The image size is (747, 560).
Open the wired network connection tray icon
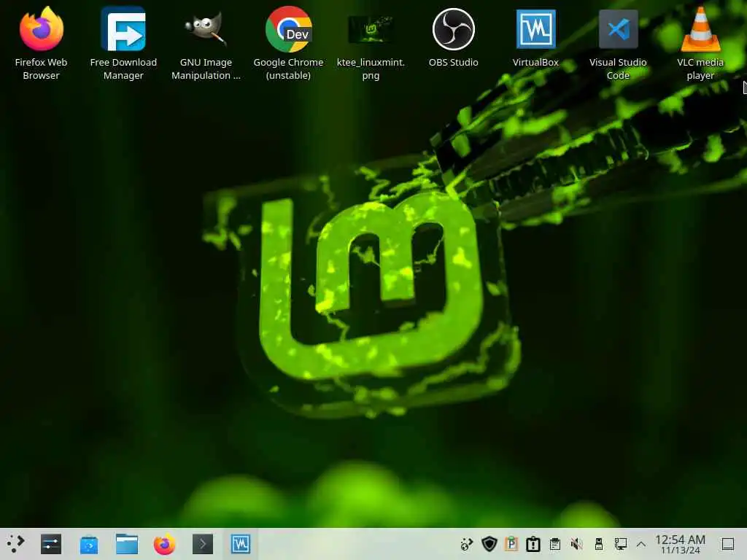pos(621,544)
